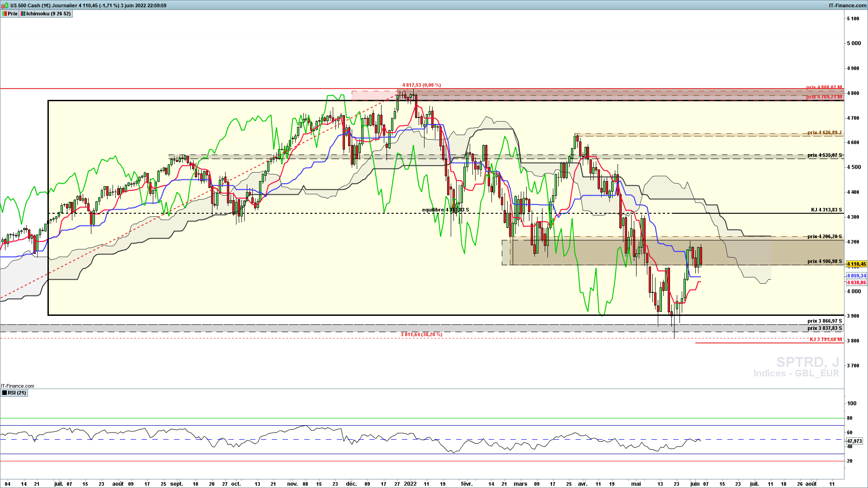
Task: Click the IT-Finance.com link at top right
Action: pyautogui.click(x=848, y=5)
